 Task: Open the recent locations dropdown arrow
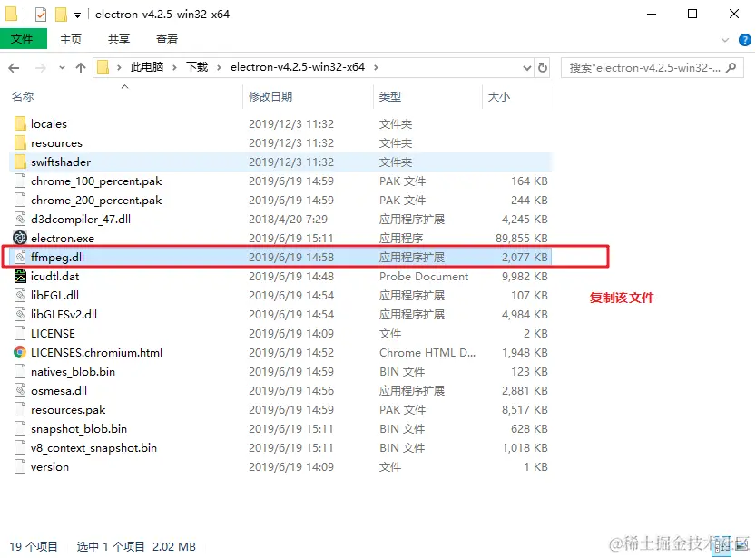(62, 68)
